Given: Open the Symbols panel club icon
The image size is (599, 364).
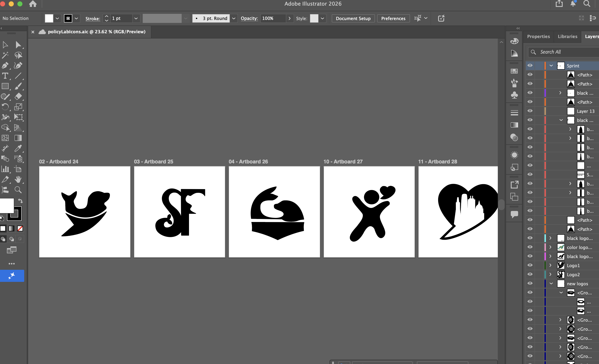Looking at the screenshot, I should point(514,95).
